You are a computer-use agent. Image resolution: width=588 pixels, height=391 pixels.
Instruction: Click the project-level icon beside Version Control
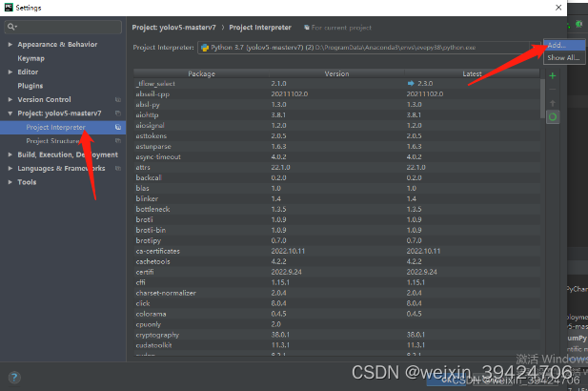coord(118,99)
